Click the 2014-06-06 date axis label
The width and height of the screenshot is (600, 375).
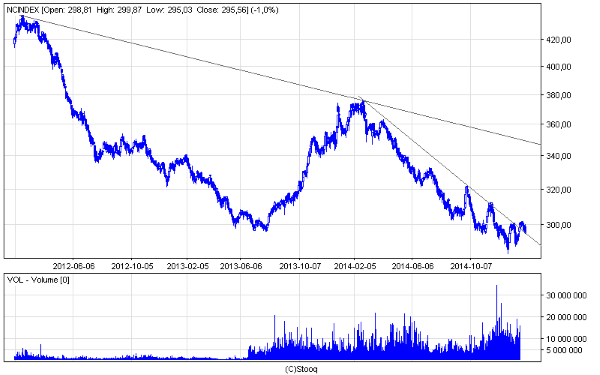tap(412, 266)
